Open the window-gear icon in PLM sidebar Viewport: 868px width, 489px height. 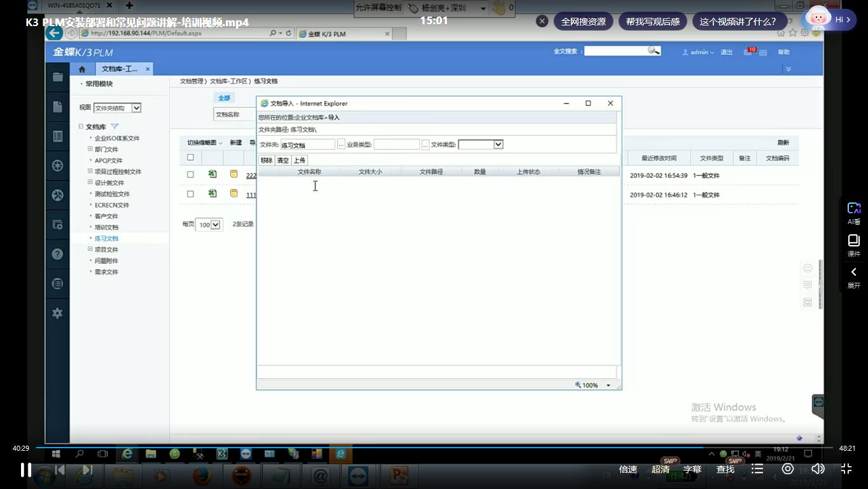57,224
